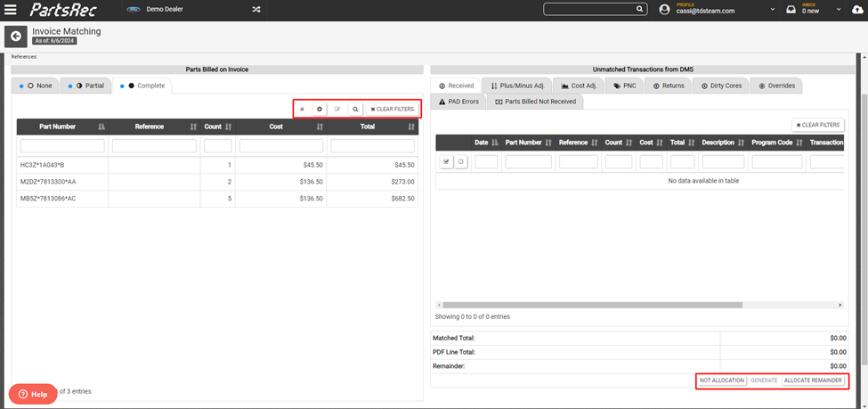Focus the DMS Description filter field

[x=724, y=162]
